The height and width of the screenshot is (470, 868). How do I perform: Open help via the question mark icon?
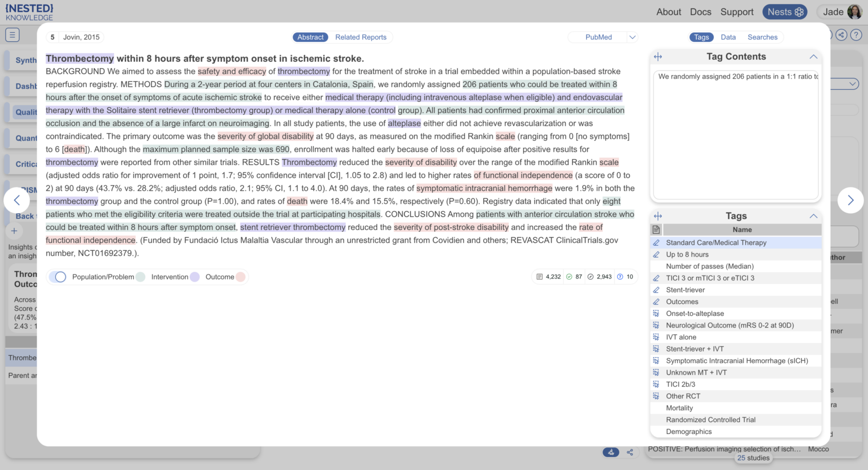(x=856, y=34)
